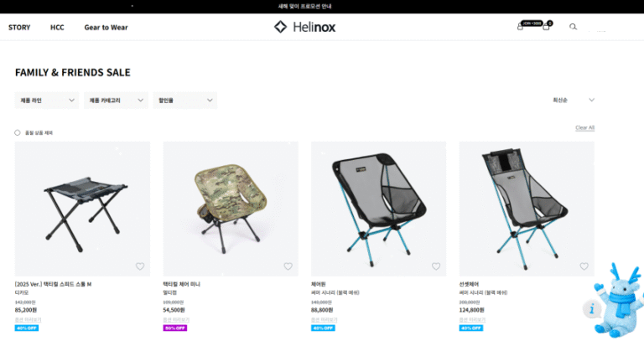Open the Sunset Chair product thumbnail
644x341 pixels.
526,209
